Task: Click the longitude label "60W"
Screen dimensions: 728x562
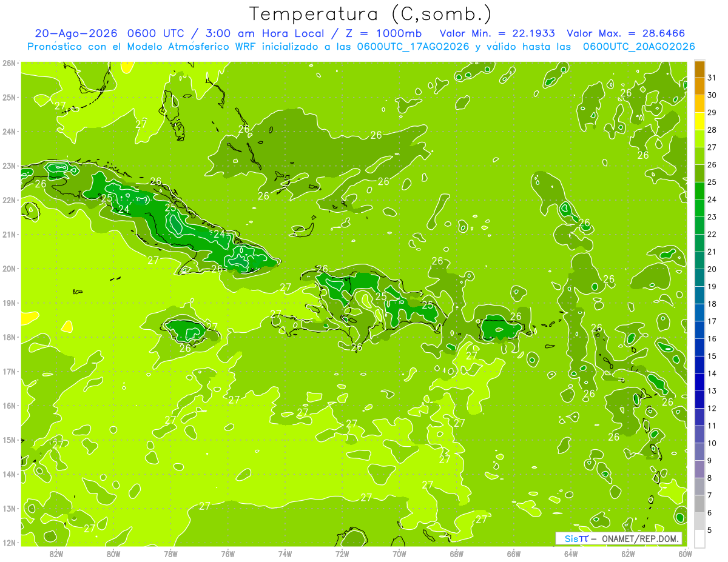Action: click(686, 554)
